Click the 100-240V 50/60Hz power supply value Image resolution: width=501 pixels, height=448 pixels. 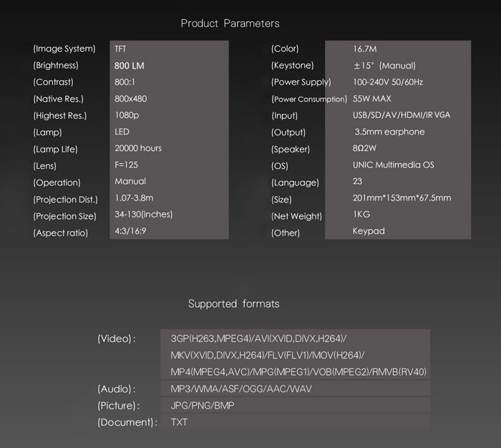point(388,82)
